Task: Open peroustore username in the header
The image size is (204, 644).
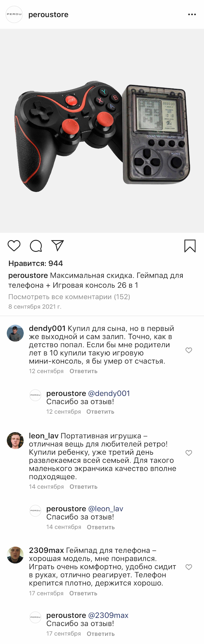Action: (48, 15)
